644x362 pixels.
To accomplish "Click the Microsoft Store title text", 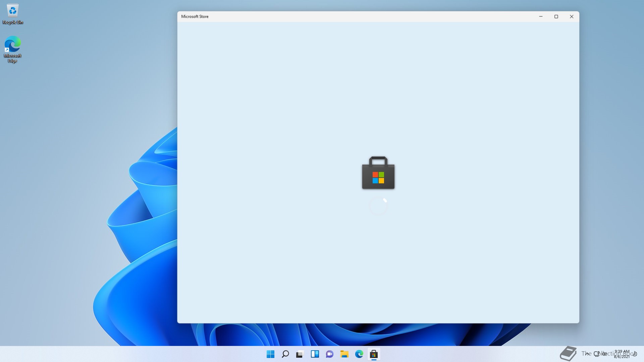I will pyautogui.click(x=195, y=16).
